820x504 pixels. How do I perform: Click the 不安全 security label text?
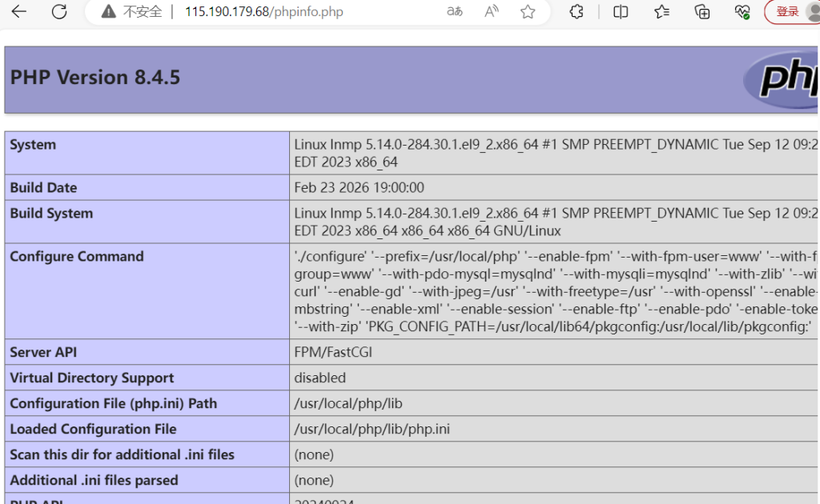click(x=143, y=12)
